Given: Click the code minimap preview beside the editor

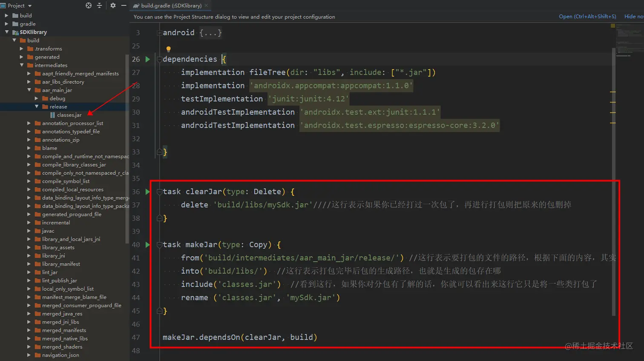Looking at the screenshot, I should click(x=630, y=40).
